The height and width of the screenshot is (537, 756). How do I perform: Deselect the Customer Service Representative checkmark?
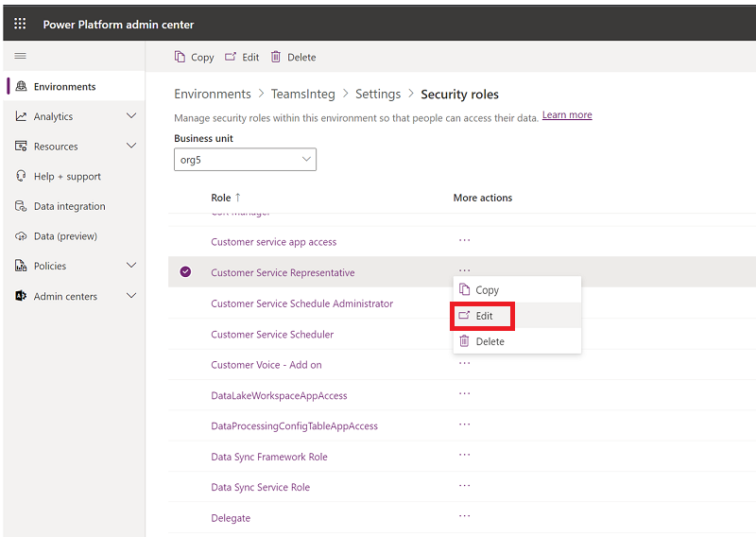(185, 272)
